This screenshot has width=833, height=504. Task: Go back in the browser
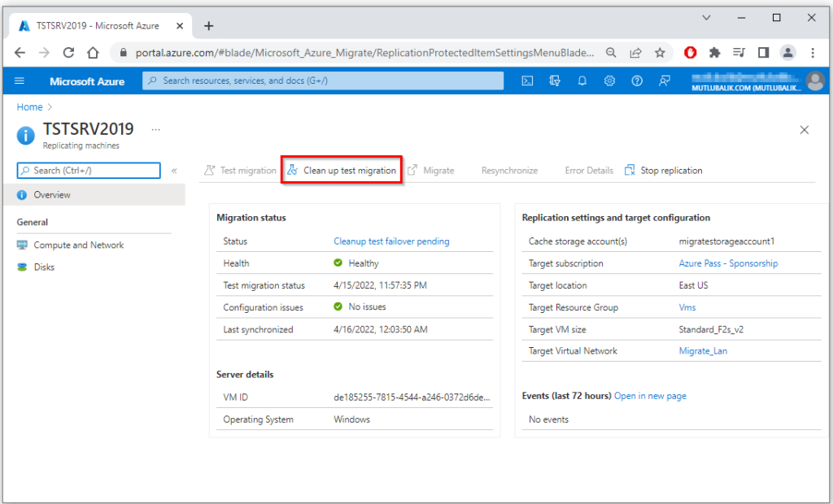coord(20,53)
